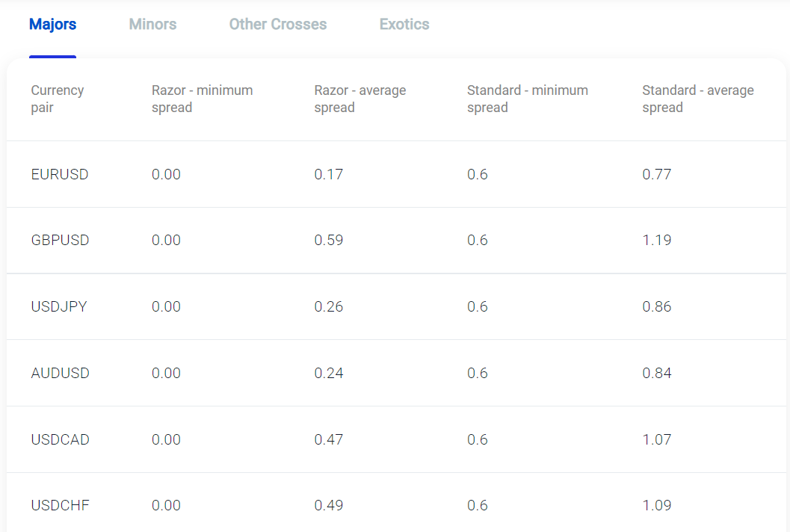790x532 pixels.
Task: Select the EURUSD currency pair
Action: [x=60, y=174]
